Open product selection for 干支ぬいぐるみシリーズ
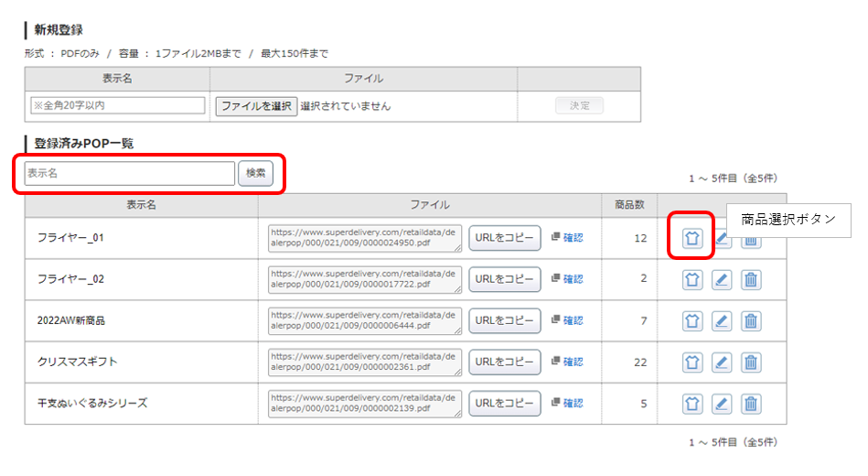The image size is (868, 476). click(x=692, y=404)
